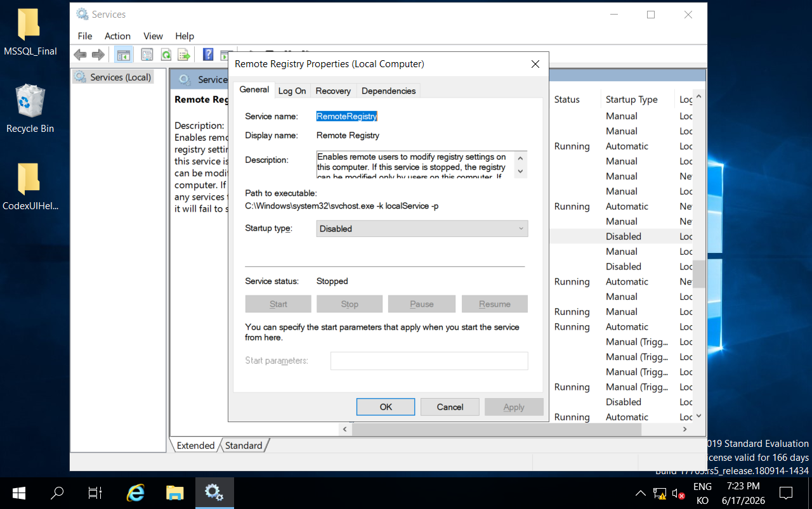This screenshot has width=812, height=509.
Task: Click the Export List toolbar icon
Action: pos(184,55)
